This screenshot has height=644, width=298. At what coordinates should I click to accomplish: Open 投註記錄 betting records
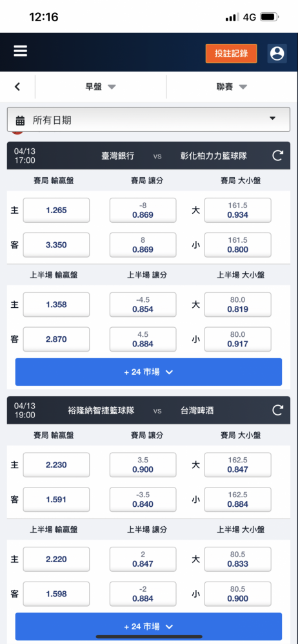(232, 53)
